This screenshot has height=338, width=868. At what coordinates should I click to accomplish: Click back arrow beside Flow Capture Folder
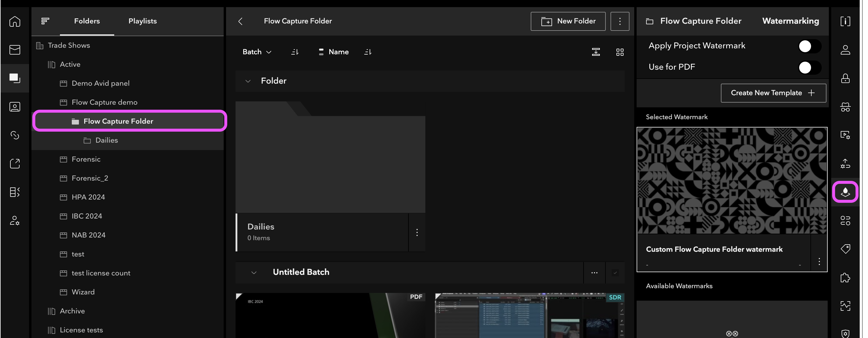pyautogui.click(x=240, y=22)
